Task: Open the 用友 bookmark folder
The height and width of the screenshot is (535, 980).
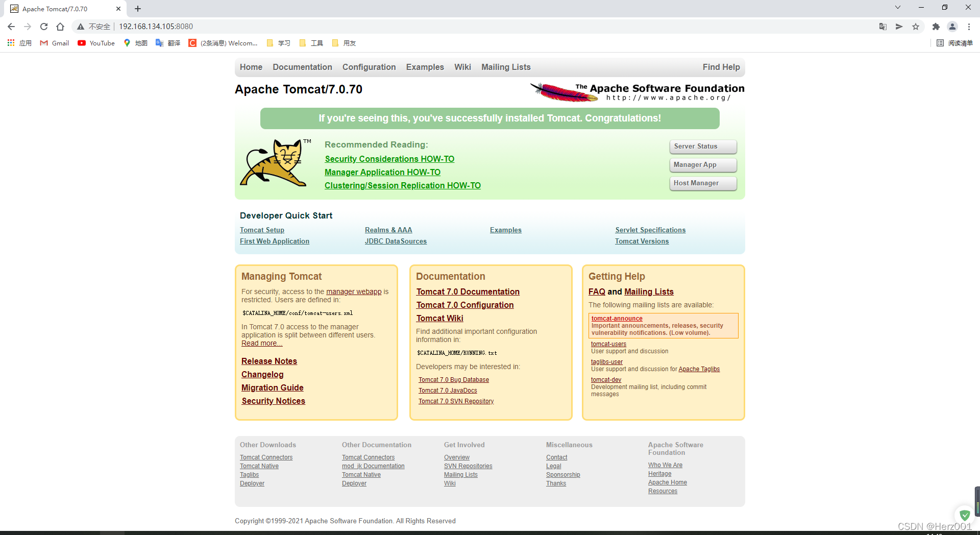Action: [344, 43]
